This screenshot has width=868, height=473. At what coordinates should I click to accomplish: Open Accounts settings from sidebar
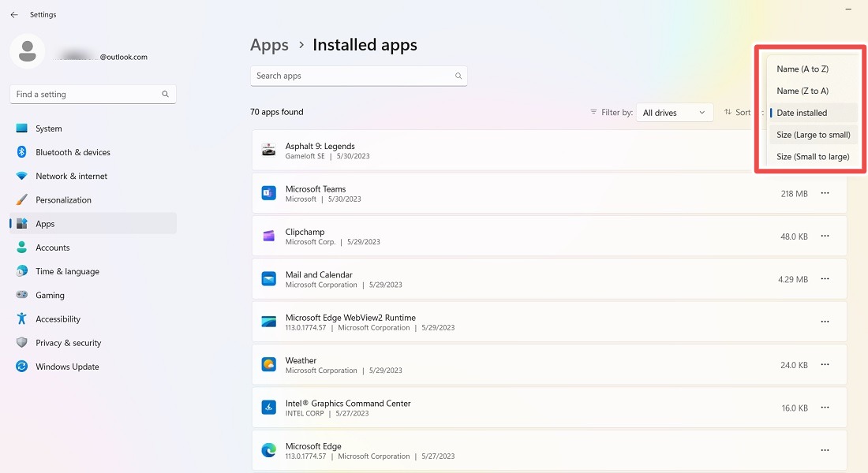53,247
